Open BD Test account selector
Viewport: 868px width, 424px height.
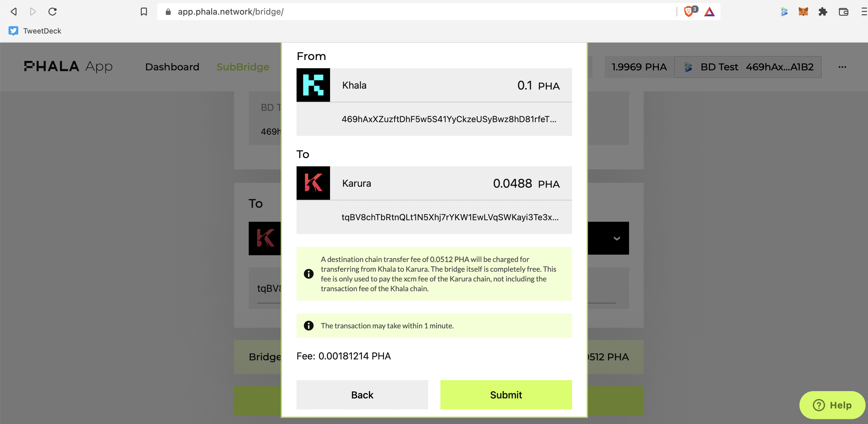click(748, 67)
